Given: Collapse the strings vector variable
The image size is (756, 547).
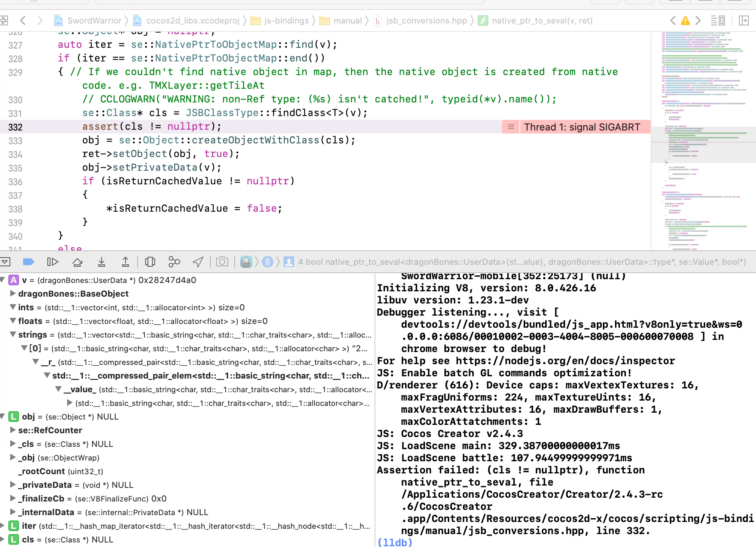Looking at the screenshot, I should click(x=13, y=335).
